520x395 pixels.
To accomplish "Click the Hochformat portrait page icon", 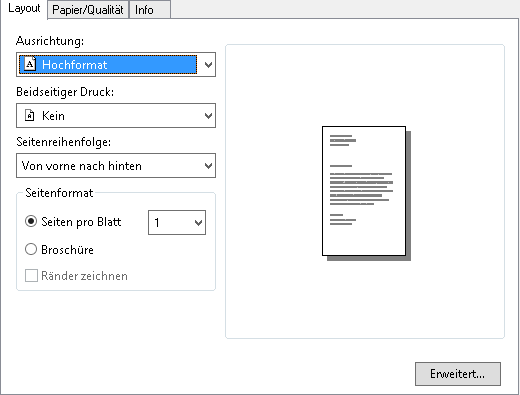I will pos(30,64).
